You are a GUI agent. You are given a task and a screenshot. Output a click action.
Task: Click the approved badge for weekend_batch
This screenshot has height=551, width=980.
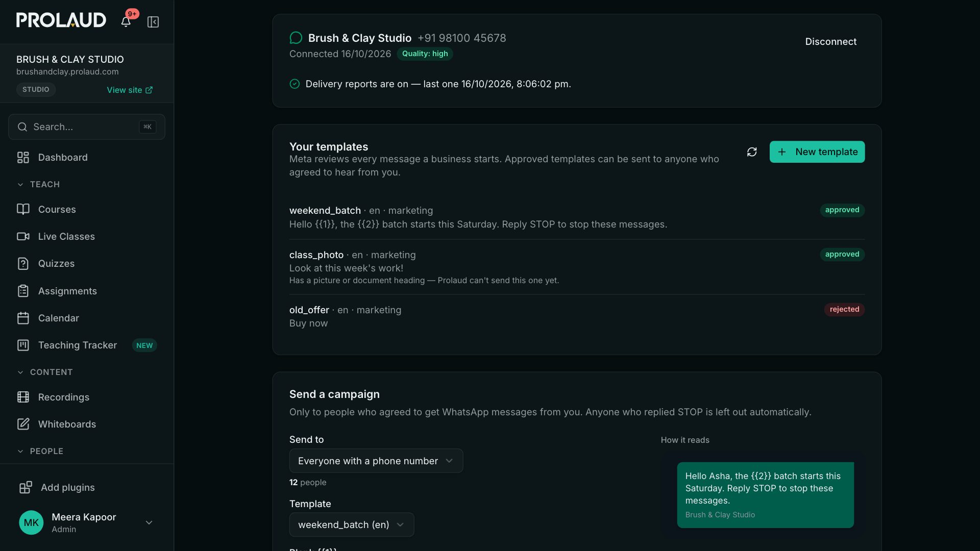[x=842, y=210]
